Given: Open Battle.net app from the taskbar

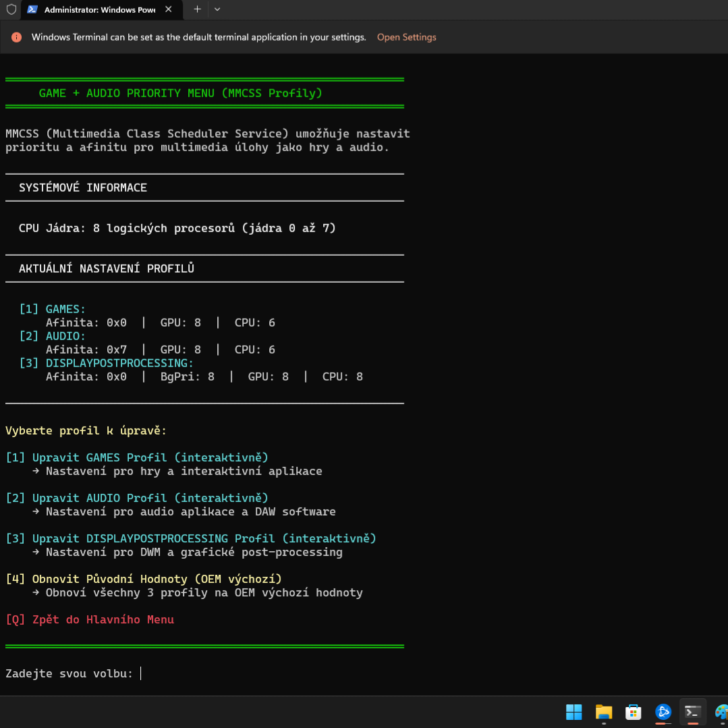Looking at the screenshot, I should 663,712.
